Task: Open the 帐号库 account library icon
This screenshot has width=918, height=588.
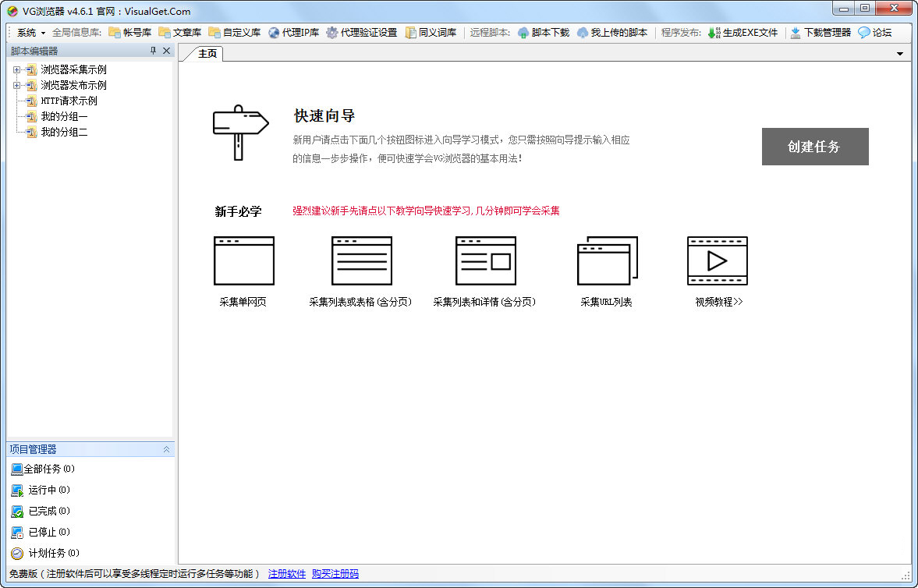Action: (126, 33)
